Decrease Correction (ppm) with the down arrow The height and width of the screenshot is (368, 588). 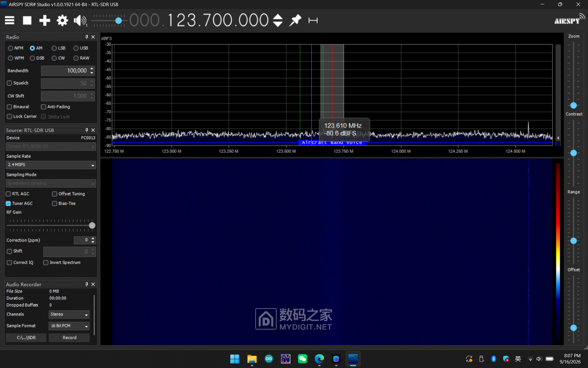[93, 242]
